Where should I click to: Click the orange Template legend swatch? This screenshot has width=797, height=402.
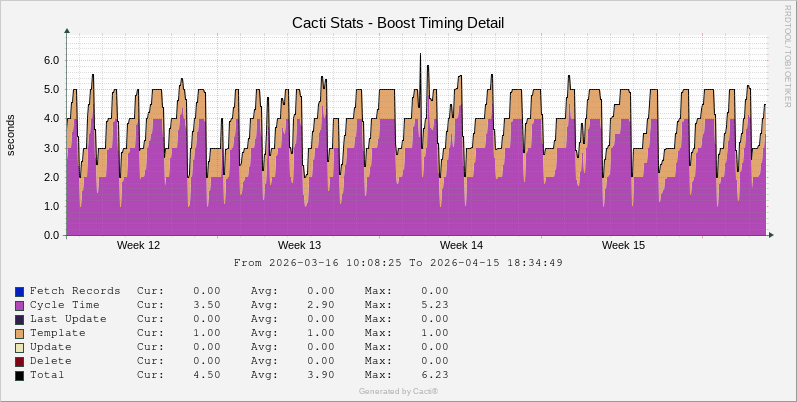click(20, 333)
